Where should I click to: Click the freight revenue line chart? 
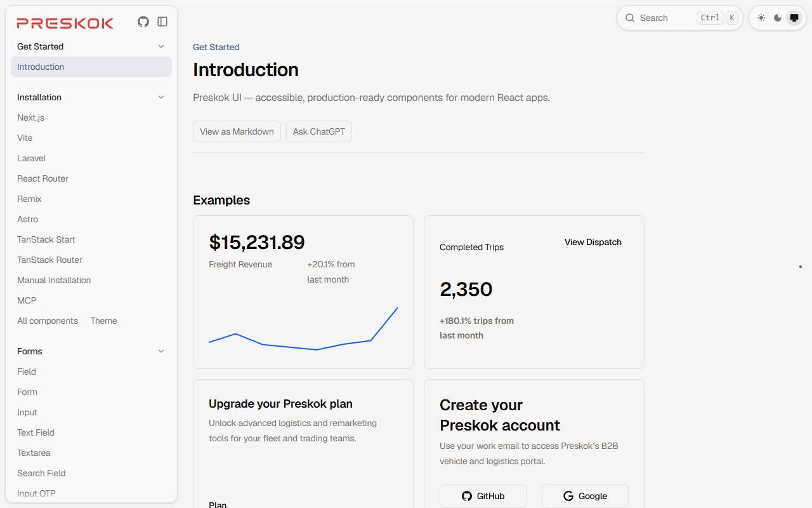click(x=303, y=328)
